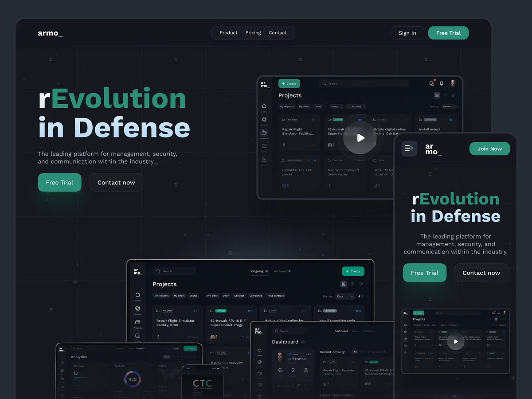532x399 pixels.
Task: Set descending sort arrow in laptop mockup
Action: click(359, 296)
